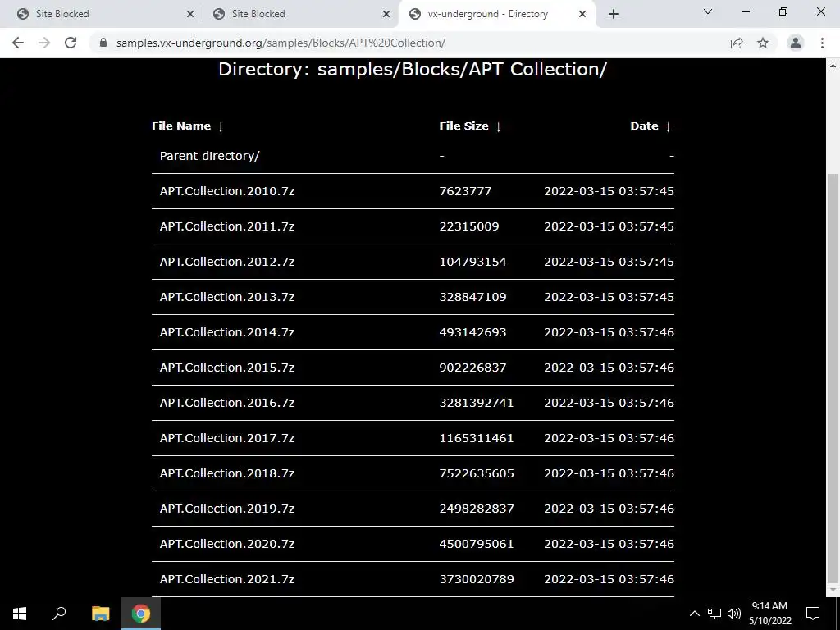Download APT.Collection.2010.7z
Screen dimensions: 840x630
[227, 191]
